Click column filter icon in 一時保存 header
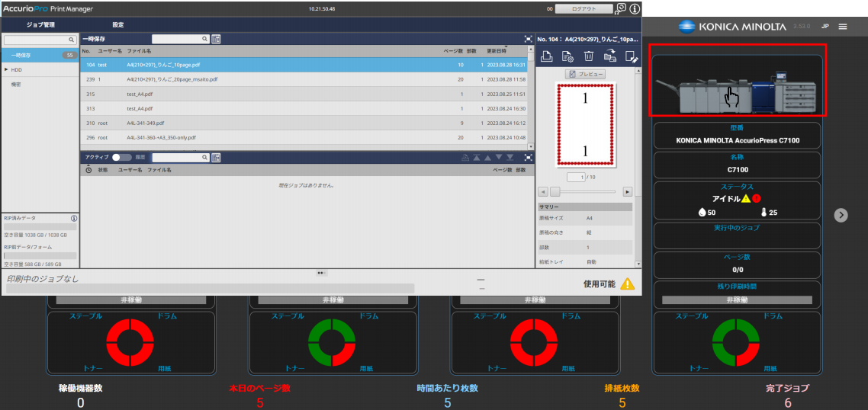Screen dimensions: 868x410 tap(216, 40)
